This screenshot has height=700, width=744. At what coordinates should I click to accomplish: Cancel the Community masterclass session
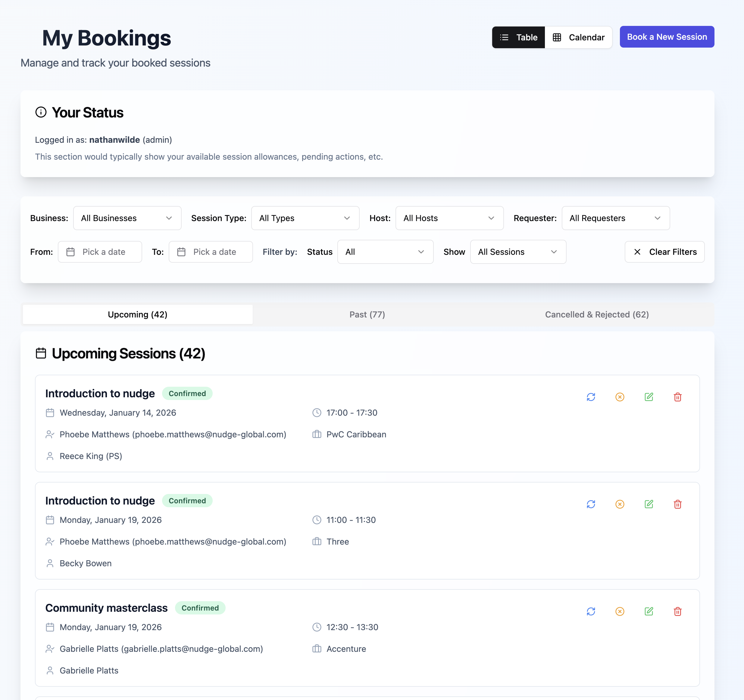(x=620, y=611)
